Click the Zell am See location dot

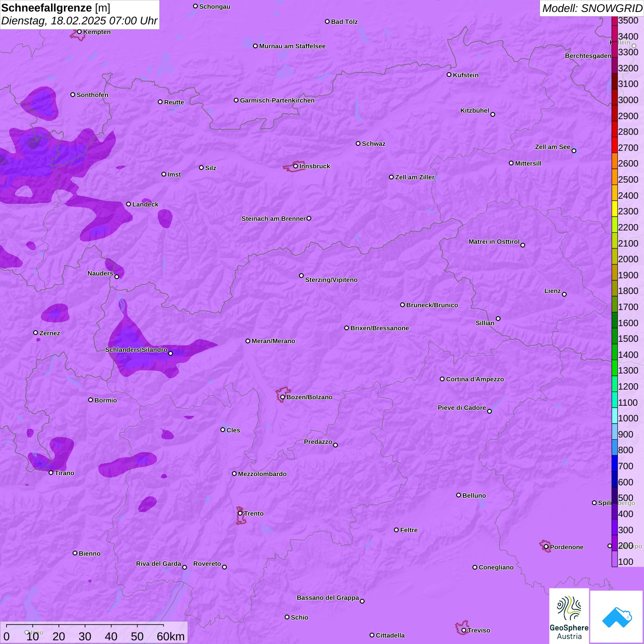point(574,150)
